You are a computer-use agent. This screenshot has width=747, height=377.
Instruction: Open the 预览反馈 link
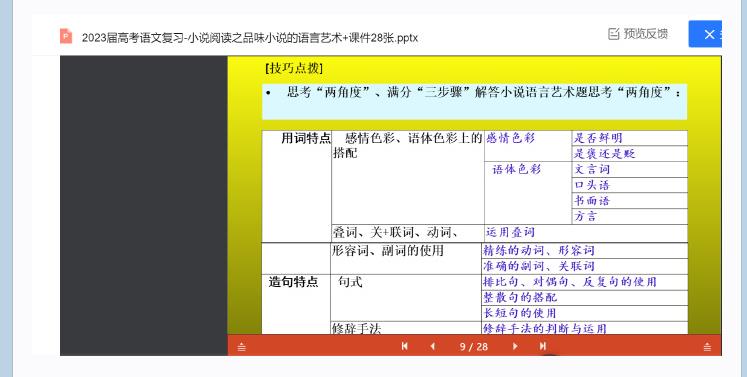pos(646,34)
